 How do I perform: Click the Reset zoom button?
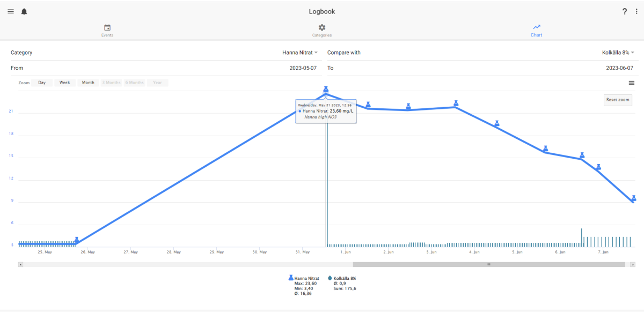coord(618,100)
